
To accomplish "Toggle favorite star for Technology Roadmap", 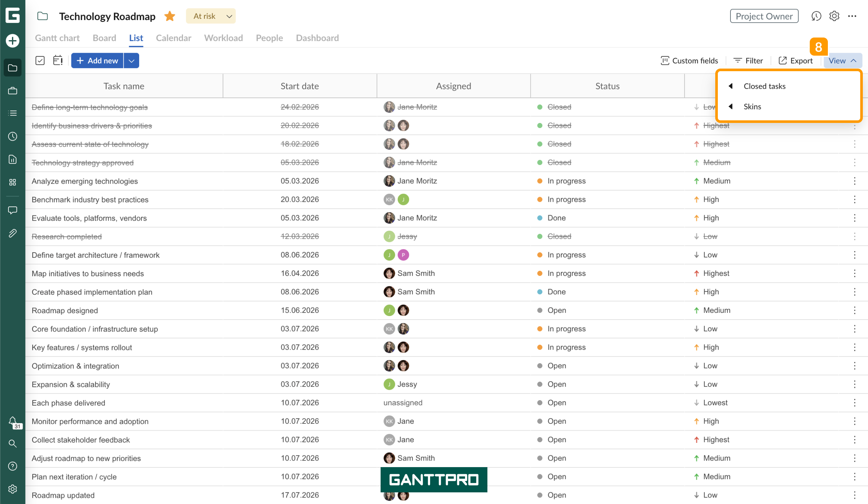I will tap(170, 16).
